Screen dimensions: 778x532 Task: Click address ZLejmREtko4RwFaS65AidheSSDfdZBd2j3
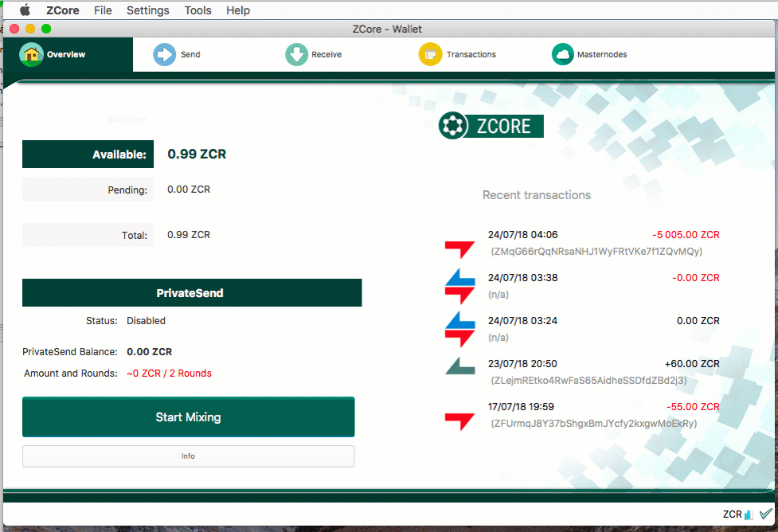(x=588, y=381)
